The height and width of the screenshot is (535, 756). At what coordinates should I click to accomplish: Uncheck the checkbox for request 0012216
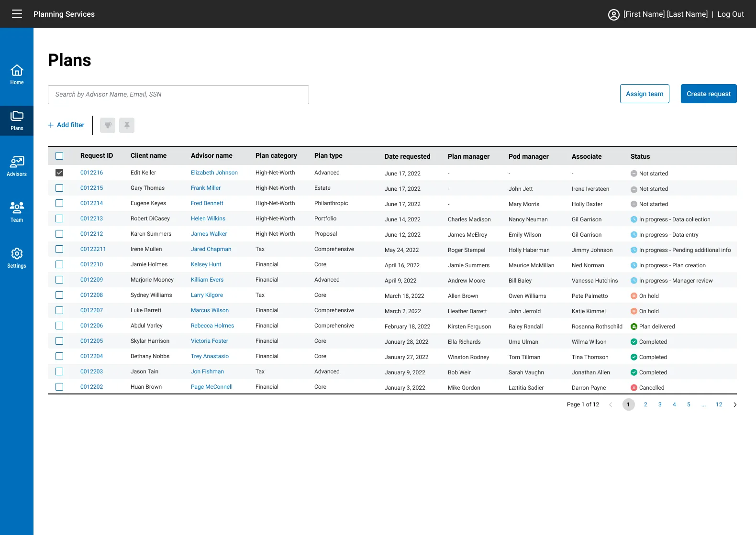(x=59, y=173)
